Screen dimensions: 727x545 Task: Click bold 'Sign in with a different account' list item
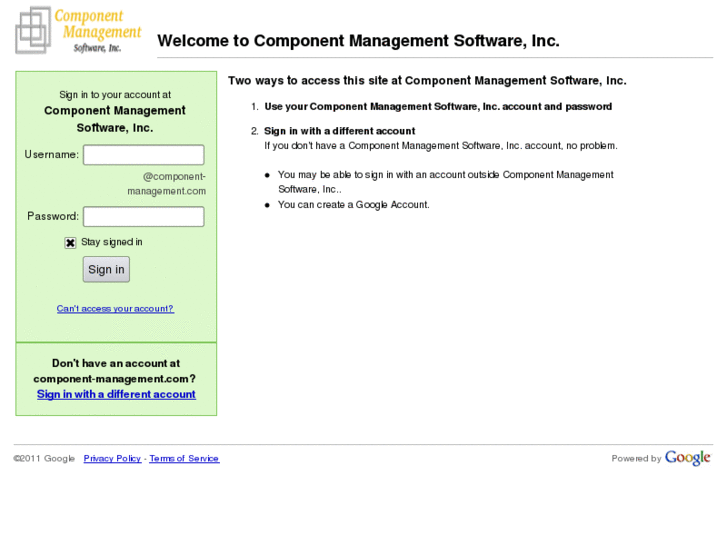340,131
